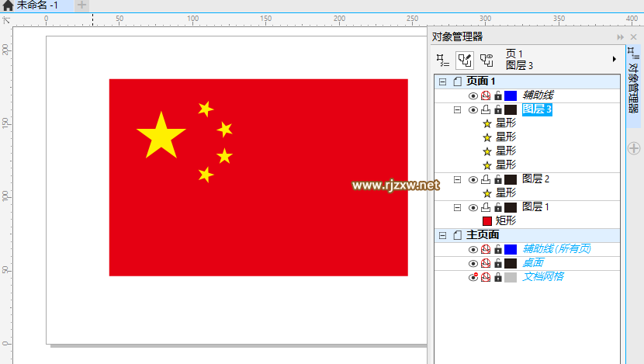
Task: Toggle visibility eye of 桌面 layer
Action: pos(473,263)
